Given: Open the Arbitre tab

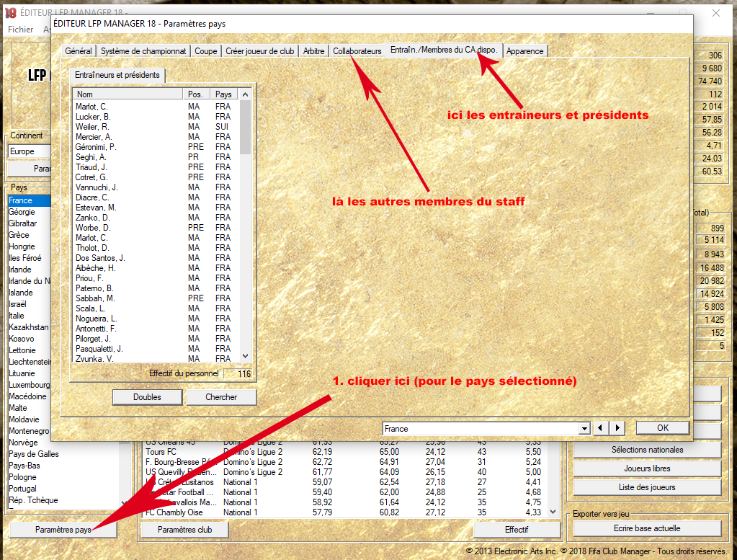Looking at the screenshot, I should [313, 50].
